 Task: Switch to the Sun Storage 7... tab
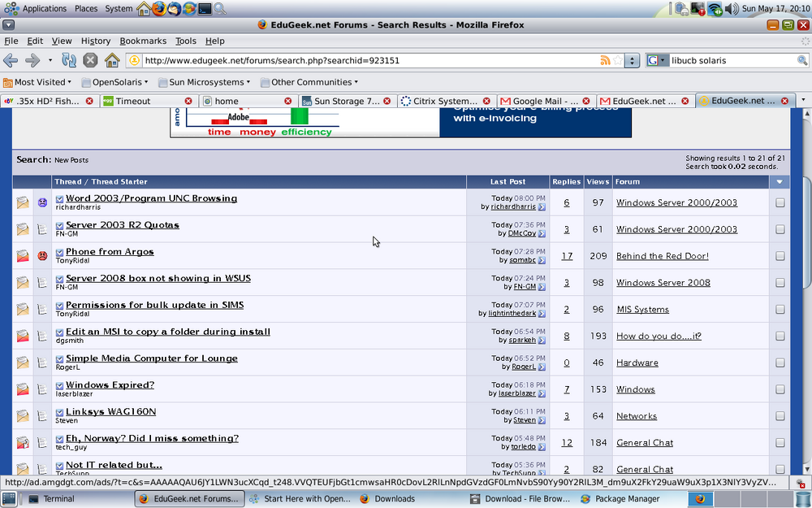point(348,101)
